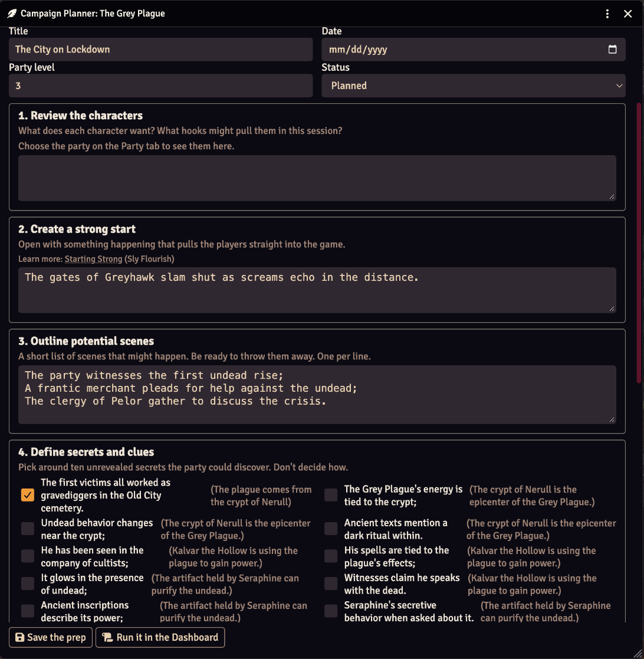
Task: Click the 'Campaign Planner: The Grey Plague' title
Action: 93,14
